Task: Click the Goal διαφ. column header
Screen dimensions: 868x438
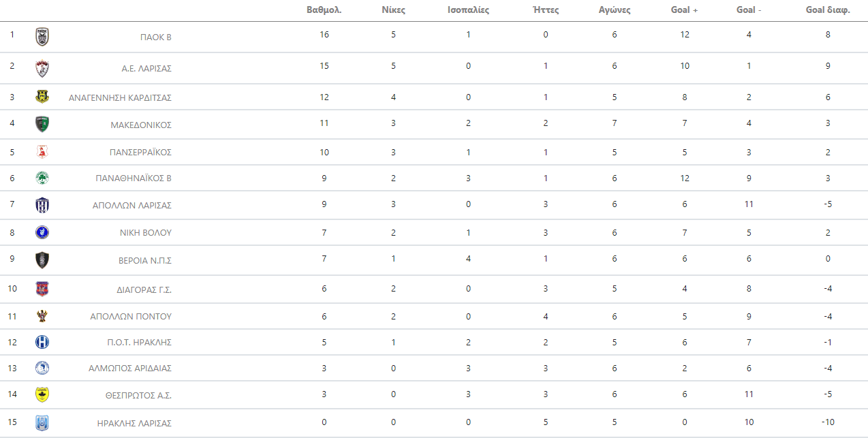Action: [828, 10]
